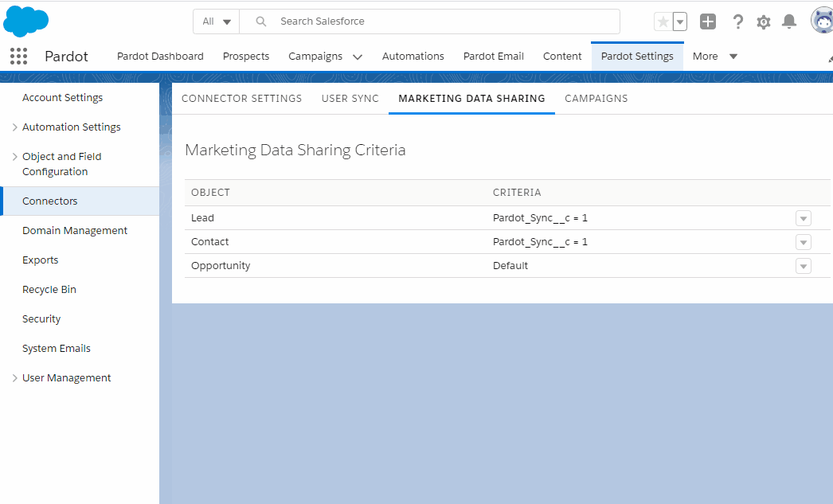
Task: Open Automation Settings sidebar item
Action: point(71,127)
